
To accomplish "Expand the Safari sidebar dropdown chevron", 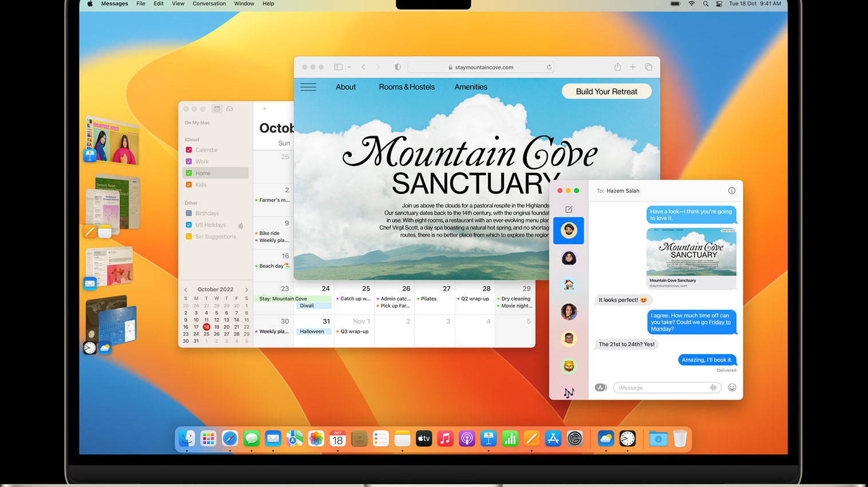I will 349,67.
